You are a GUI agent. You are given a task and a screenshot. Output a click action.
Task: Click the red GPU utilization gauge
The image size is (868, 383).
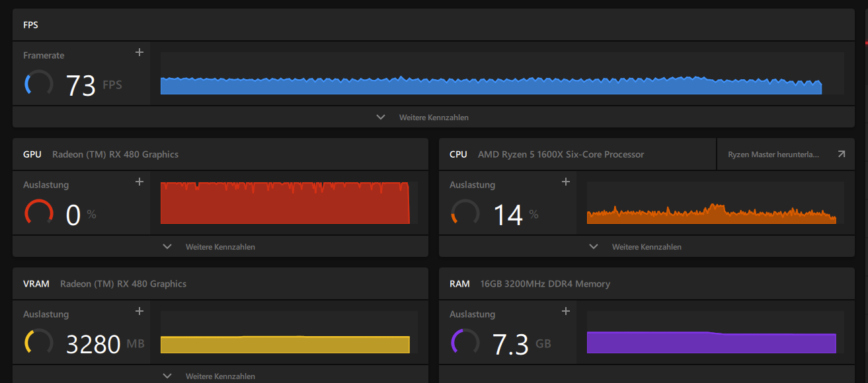[38, 213]
